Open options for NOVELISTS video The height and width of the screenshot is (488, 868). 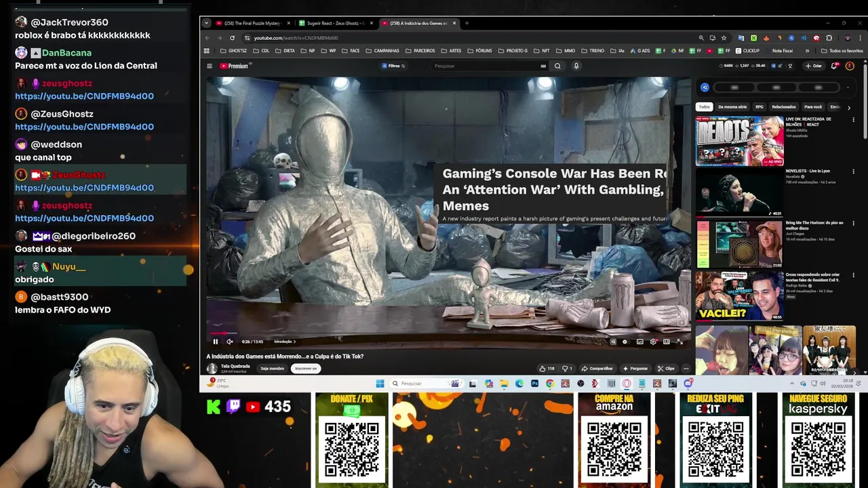(x=853, y=171)
